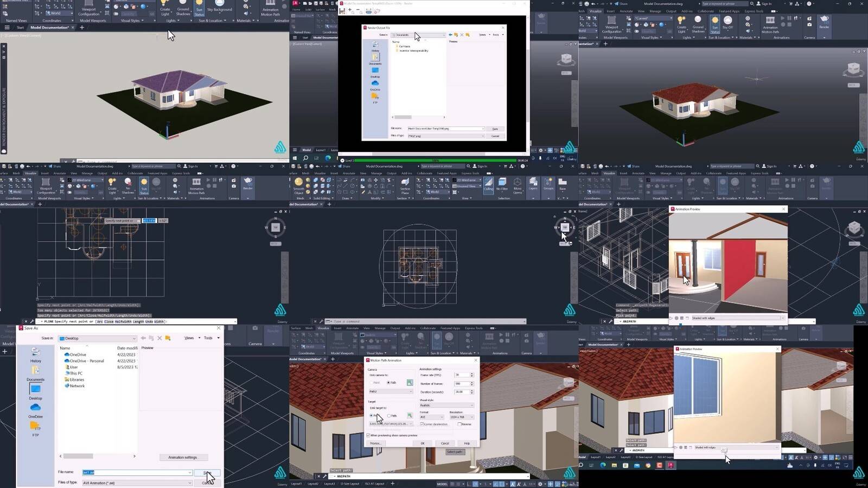Click File name field in Save As dialog

point(137,472)
